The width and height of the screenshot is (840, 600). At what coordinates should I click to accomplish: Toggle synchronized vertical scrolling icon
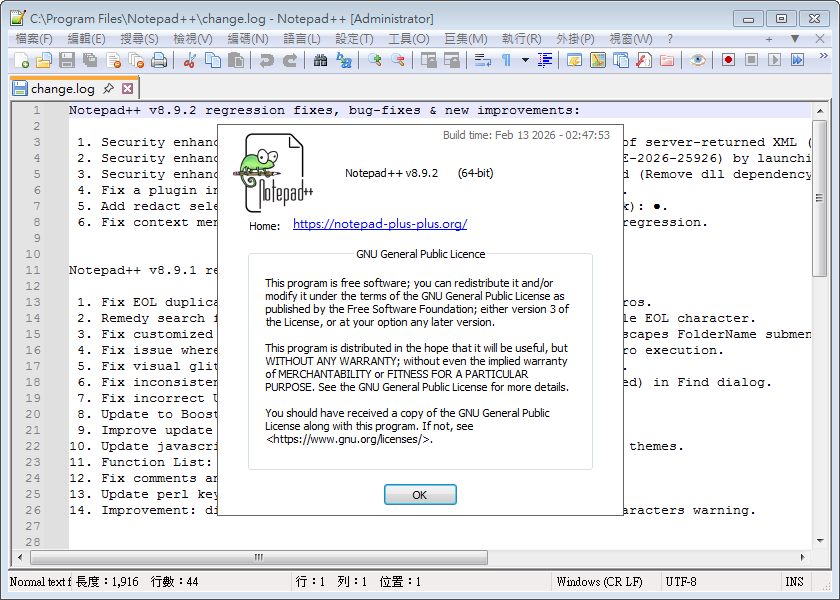tap(429, 60)
